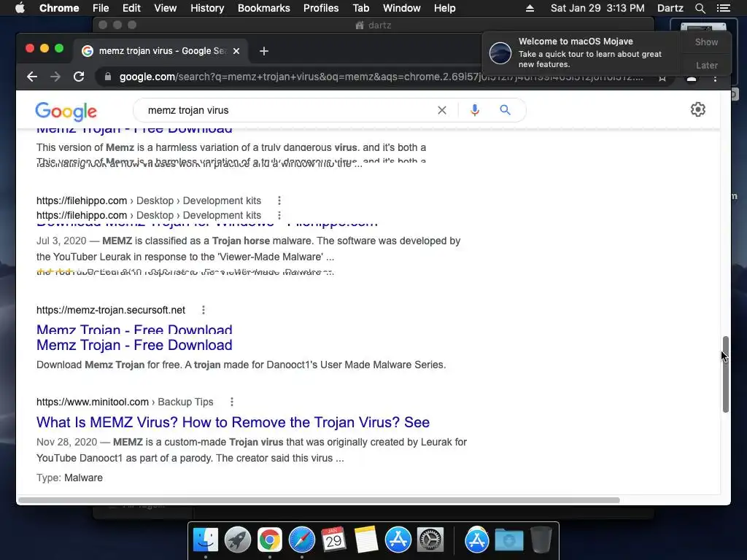
Task: Open the Chrome three-dot menu
Action: pyautogui.click(x=715, y=78)
